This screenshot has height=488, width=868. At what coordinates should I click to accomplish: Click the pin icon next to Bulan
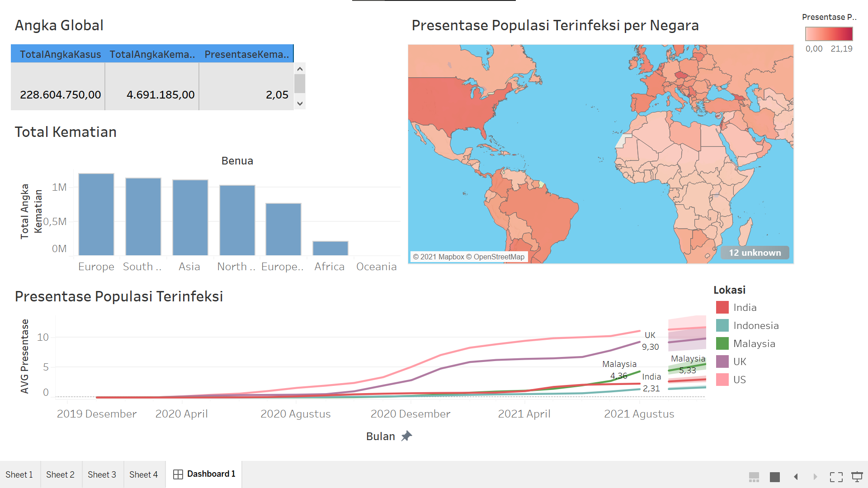[407, 436]
